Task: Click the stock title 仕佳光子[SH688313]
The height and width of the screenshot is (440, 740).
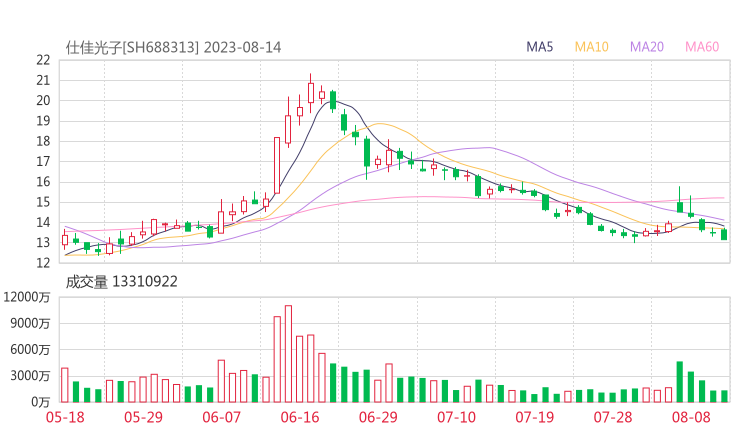Action: (x=132, y=48)
